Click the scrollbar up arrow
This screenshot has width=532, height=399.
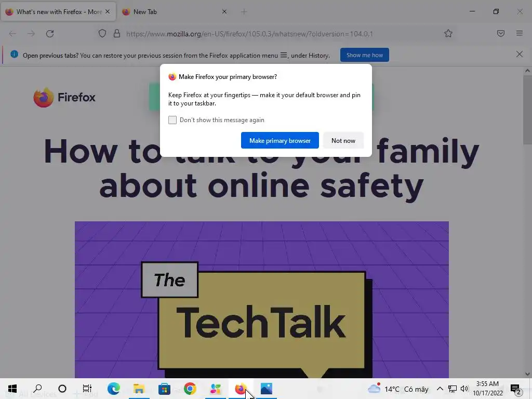527,71
